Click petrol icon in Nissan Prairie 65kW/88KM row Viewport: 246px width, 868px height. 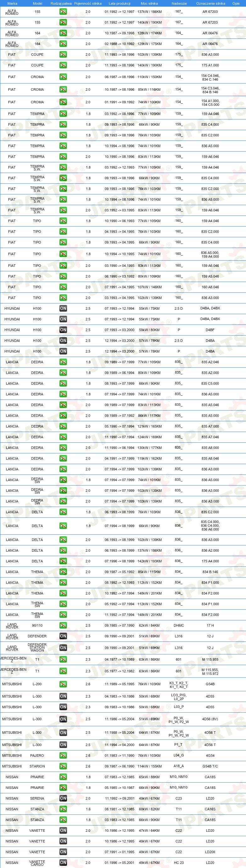63,777
